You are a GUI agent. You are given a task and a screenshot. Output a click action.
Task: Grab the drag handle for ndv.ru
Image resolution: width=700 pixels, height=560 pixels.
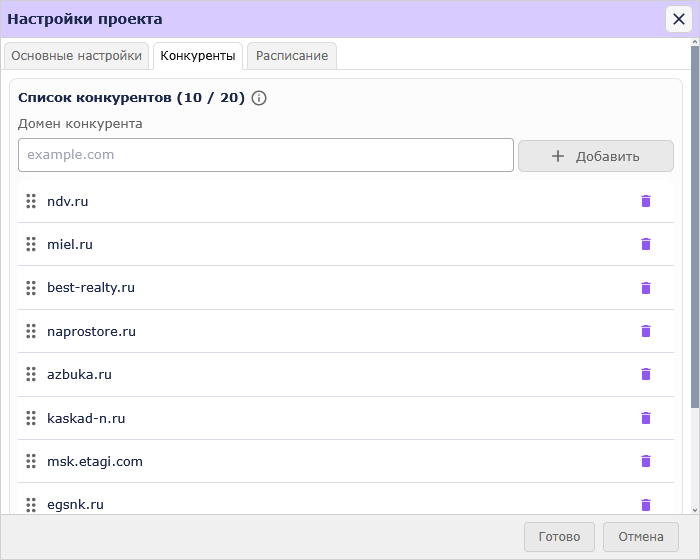31,201
